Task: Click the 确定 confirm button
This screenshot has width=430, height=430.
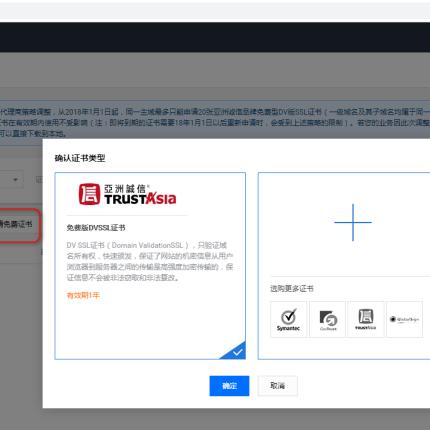Action: [x=229, y=386]
